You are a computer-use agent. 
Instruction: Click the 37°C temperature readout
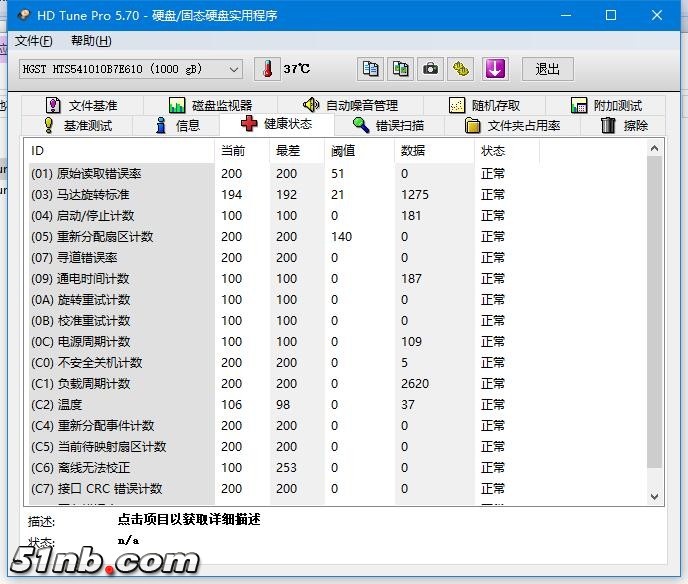coord(297,69)
